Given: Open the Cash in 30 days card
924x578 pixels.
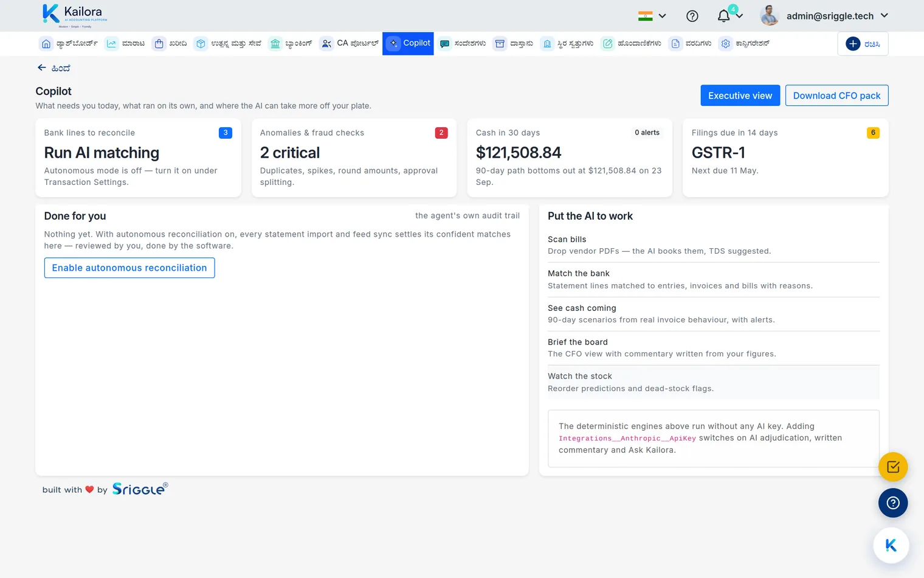Looking at the screenshot, I should click(x=570, y=158).
